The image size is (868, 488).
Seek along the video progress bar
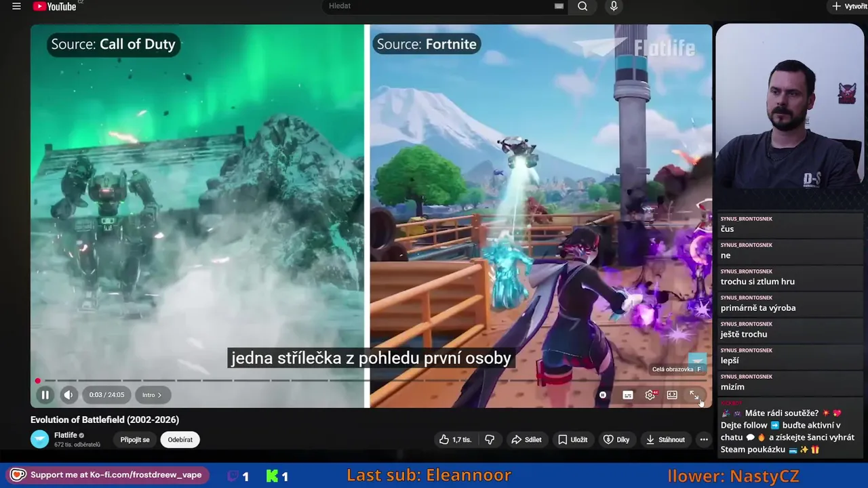(x=370, y=380)
